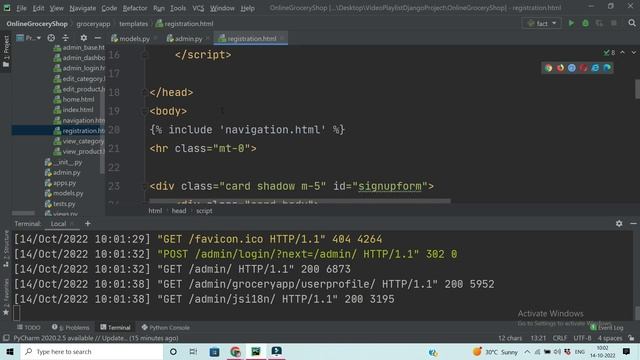Viewport: 640px width, 360px height.
Task: Open the File menu
Action: (x=21, y=8)
